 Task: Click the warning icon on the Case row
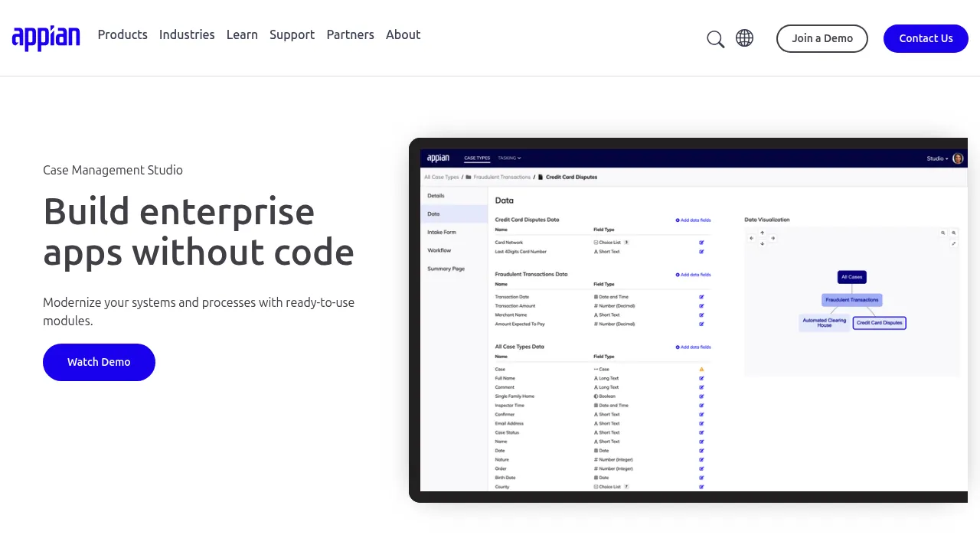point(701,370)
